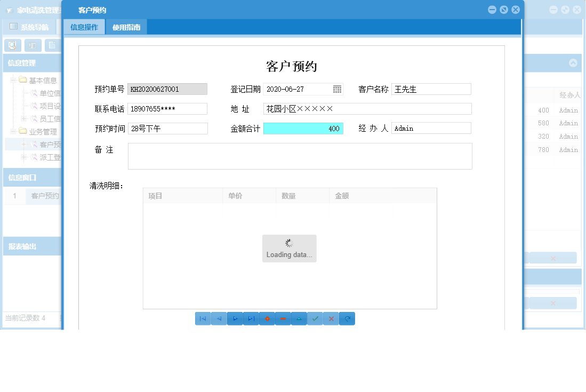
Task: Open the calendar picker for 登记日期
Action: pos(337,89)
